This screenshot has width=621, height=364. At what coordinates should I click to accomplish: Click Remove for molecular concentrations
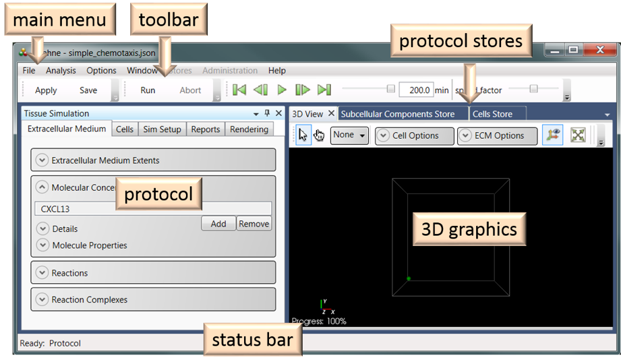click(x=254, y=224)
